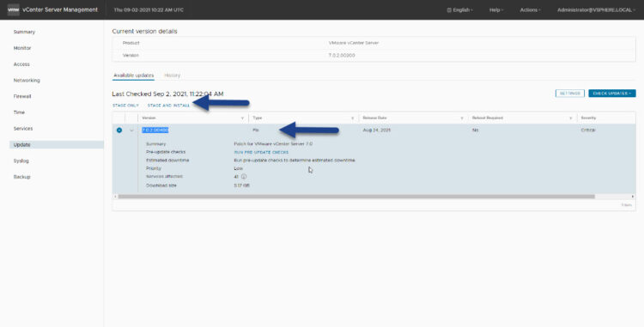Click the Download size value
The height and width of the screenshot is (327, 644).
[241, 186]
